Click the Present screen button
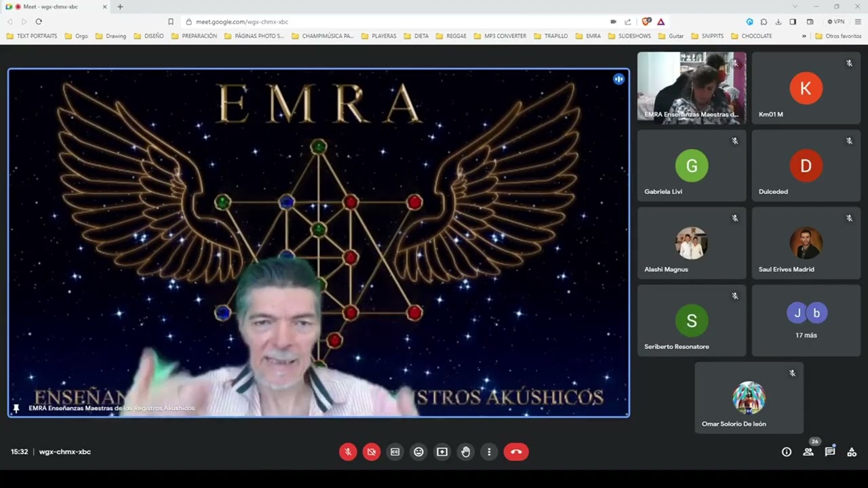868x488 pixels. [x=442, y=452]
